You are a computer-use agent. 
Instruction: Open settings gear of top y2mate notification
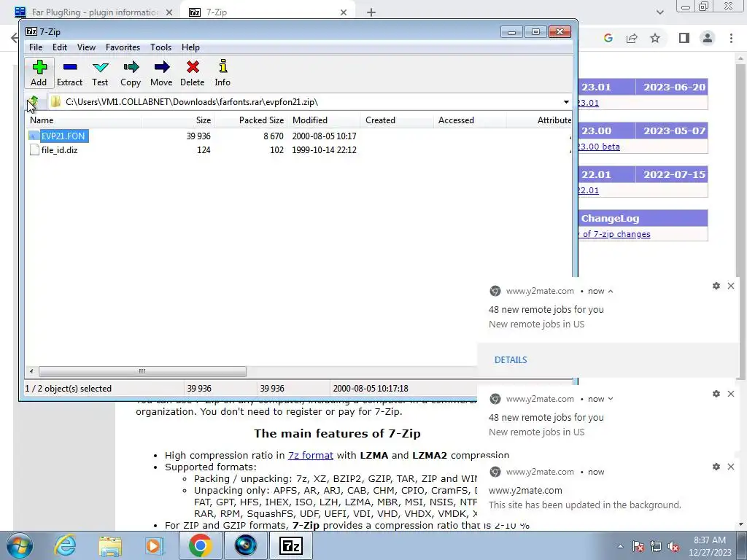coord(716,286)
